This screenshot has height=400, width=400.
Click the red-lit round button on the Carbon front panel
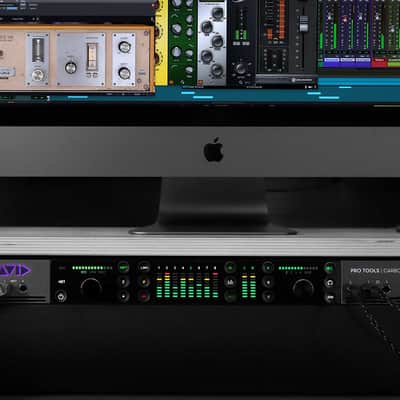[x=144, y=295]
